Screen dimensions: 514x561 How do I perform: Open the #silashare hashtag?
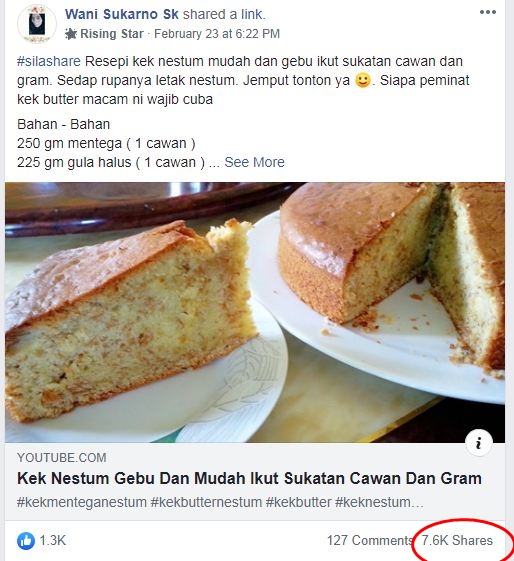(49, 62)
